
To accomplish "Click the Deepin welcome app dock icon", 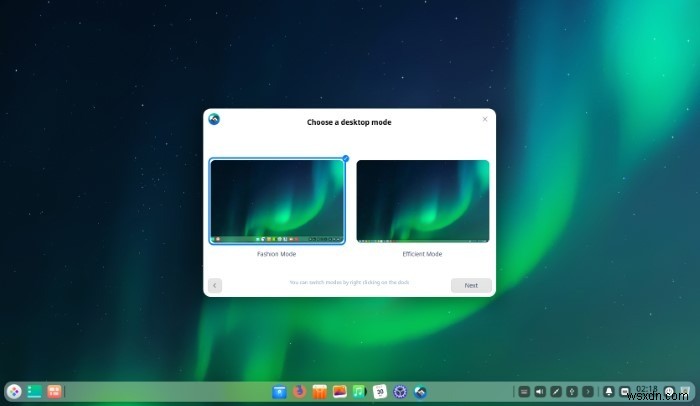I will click(x=420, y=392).
